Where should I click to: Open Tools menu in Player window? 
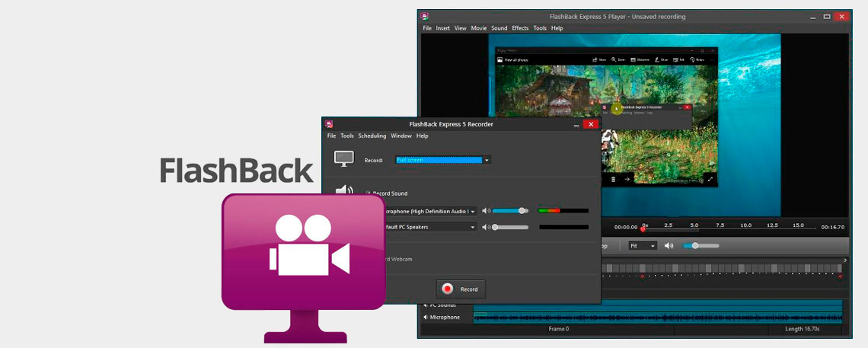tap(540, 28)
